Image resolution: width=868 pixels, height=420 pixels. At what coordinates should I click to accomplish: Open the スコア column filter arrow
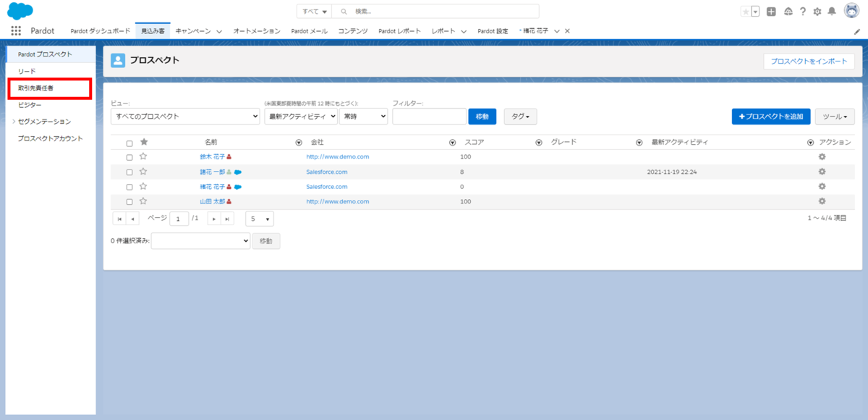click(539, 143)
